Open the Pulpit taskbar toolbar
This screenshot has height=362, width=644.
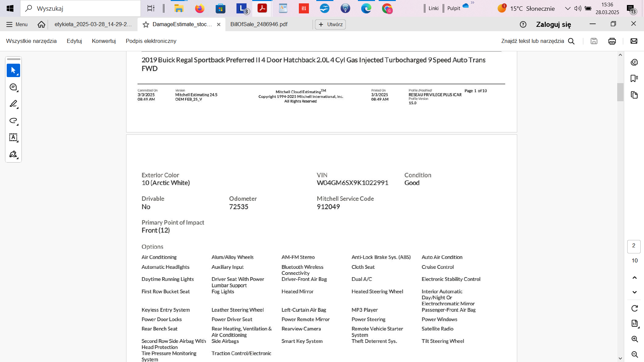pyautogui.click(x=453, y=8)
